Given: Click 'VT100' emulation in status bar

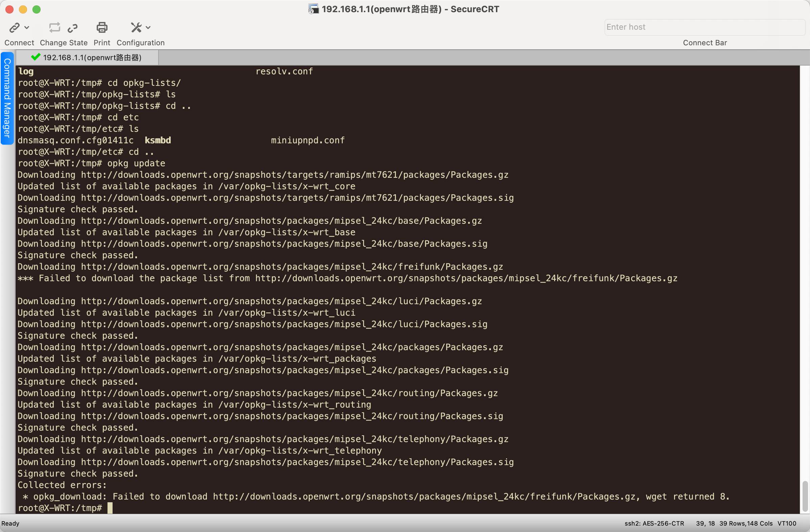Looking at the screenshot, I should coord(787,524).
